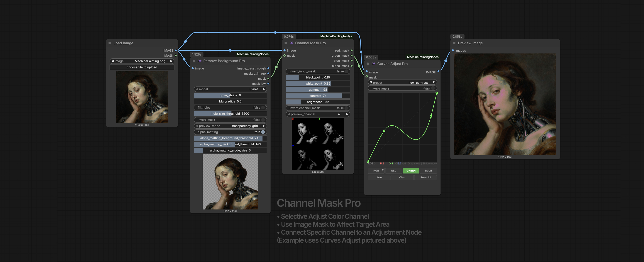
Task: Open the preset low_contrast dropdown
Action: (x=402, y=82)
